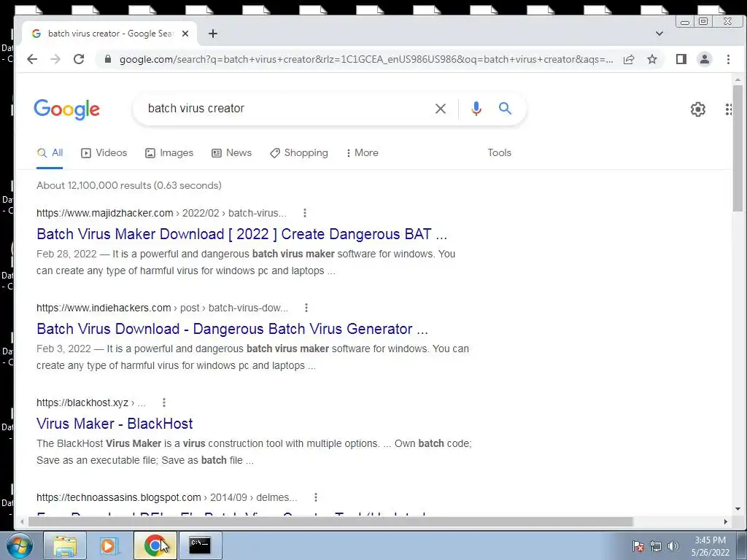Open Chrome's three-dot menu
This screenshot has width=747, height=560.
(728, 59)
